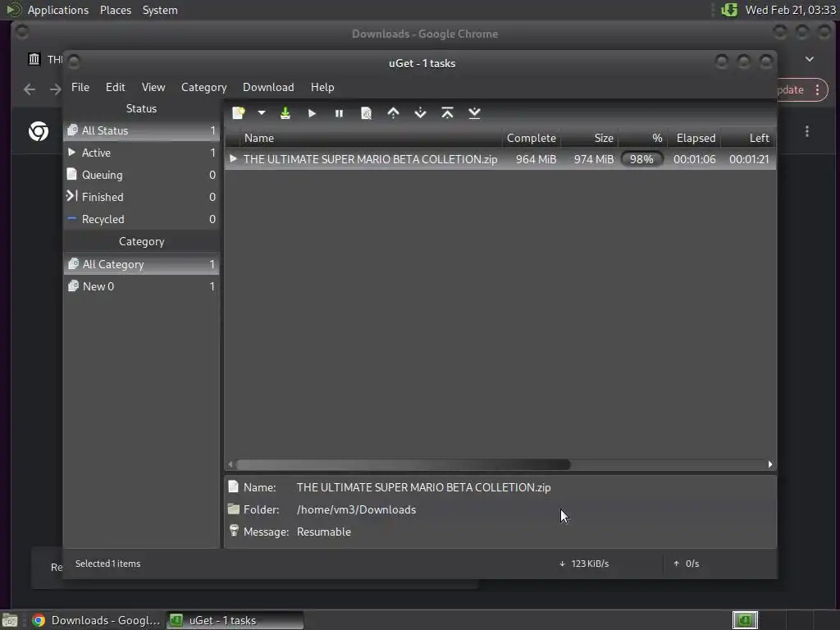Viewport: 840px width, 630px height.
Task: Select All Category in the Category list
Action: (141, 264)
